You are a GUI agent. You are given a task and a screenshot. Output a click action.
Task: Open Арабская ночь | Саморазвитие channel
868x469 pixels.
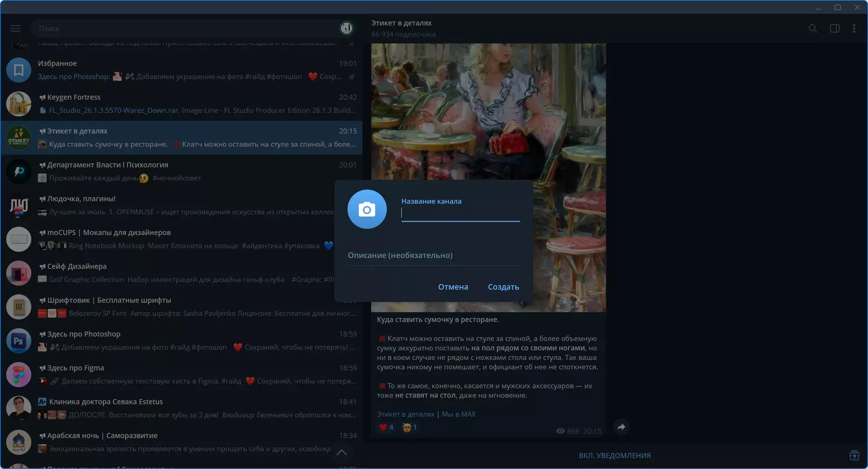coord(182,442)
